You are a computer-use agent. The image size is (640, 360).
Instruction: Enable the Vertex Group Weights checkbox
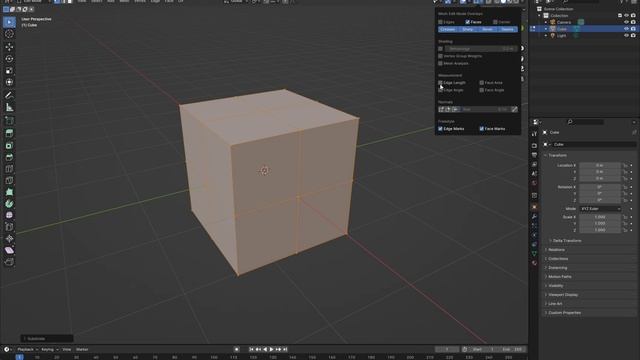click(x=440, y=56)
